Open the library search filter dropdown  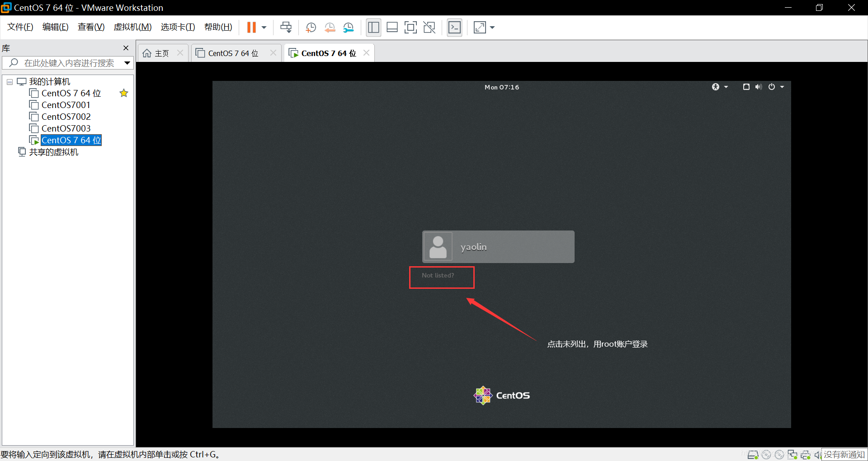point(127,63)
